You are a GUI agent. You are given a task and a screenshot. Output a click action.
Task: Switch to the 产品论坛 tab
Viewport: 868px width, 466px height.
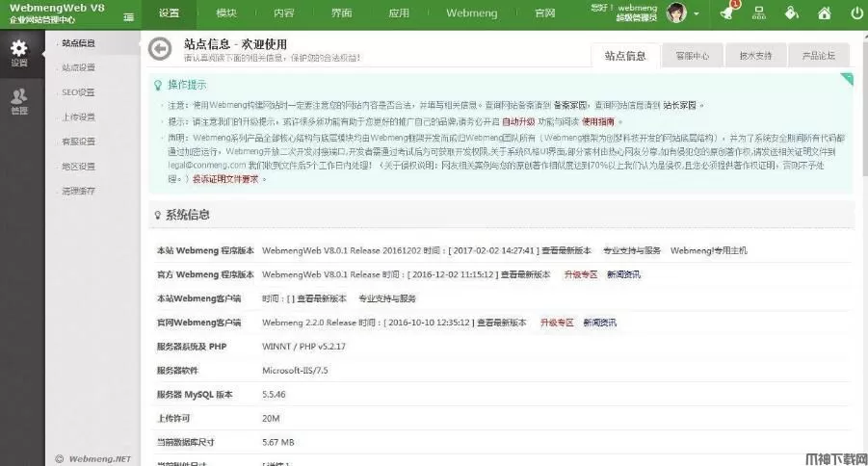(x=819, y=55)
